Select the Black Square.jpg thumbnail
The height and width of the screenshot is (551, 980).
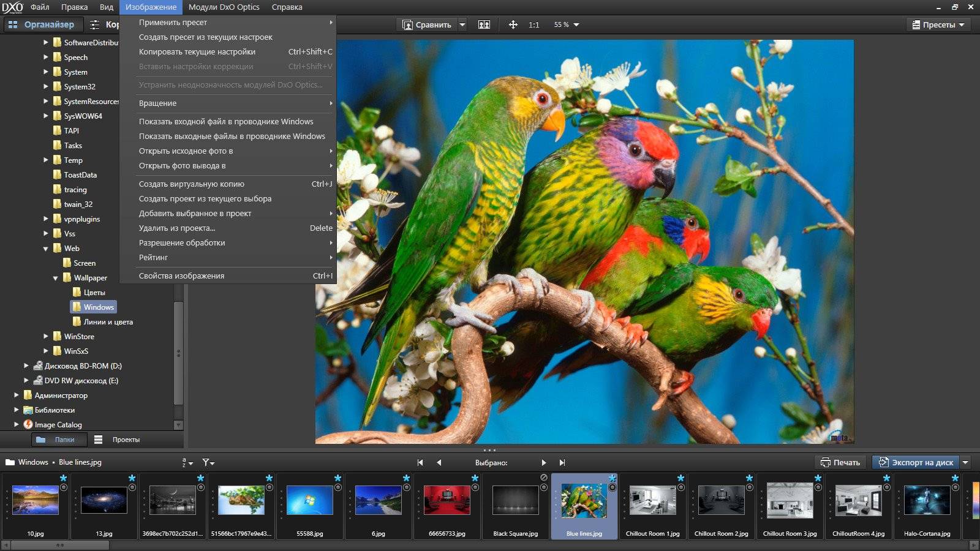click(516, 506)
